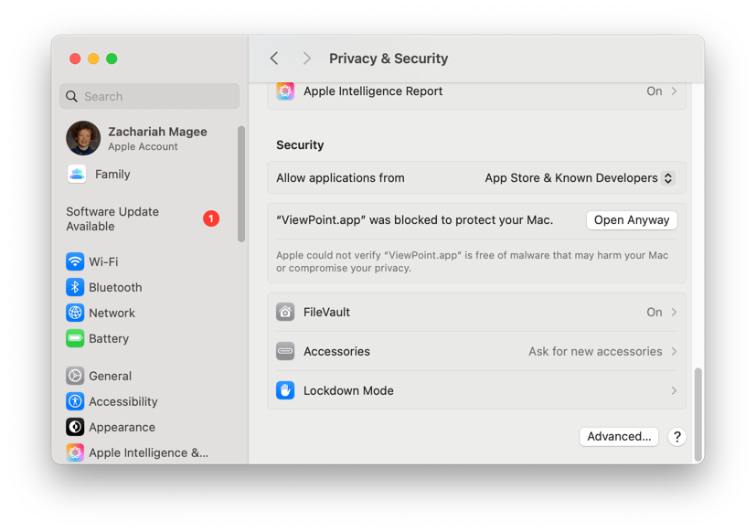
Task: Click the Accessibility icon
Action: (75, 400)
